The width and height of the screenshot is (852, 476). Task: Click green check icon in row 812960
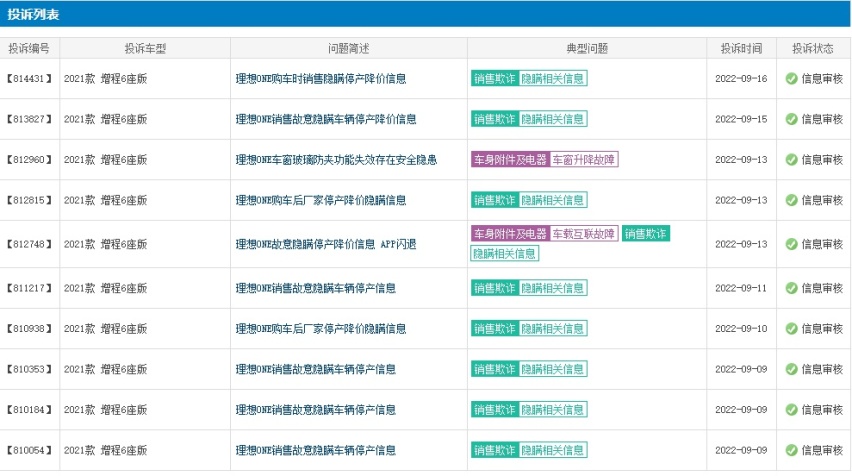click(791, 160)
